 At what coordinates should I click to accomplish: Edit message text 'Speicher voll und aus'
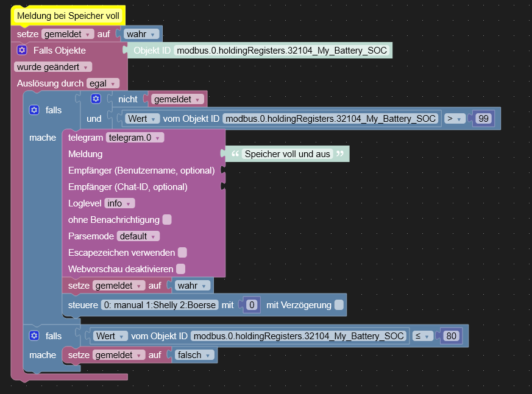pyautogui.click(x=287, y=154)
